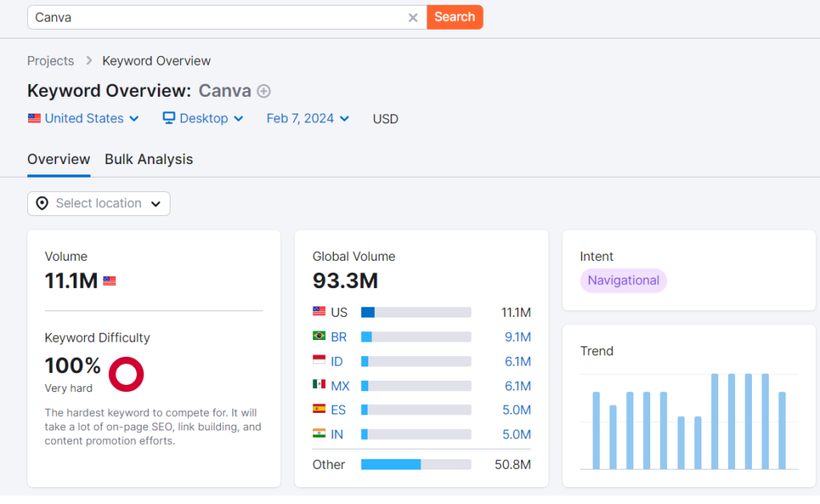Click the Brazil flag icon
The height and width of the screenshot is (504, 820).
pos(319,335)
